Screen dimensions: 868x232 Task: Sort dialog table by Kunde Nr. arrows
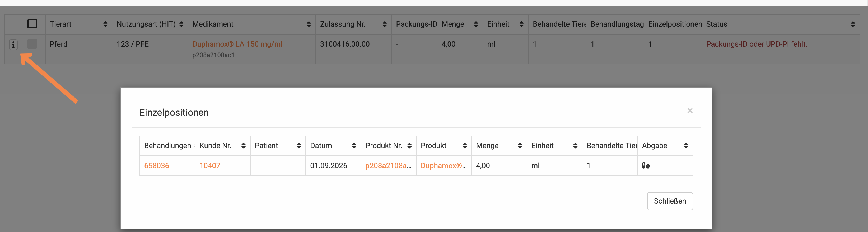[243, 146]
